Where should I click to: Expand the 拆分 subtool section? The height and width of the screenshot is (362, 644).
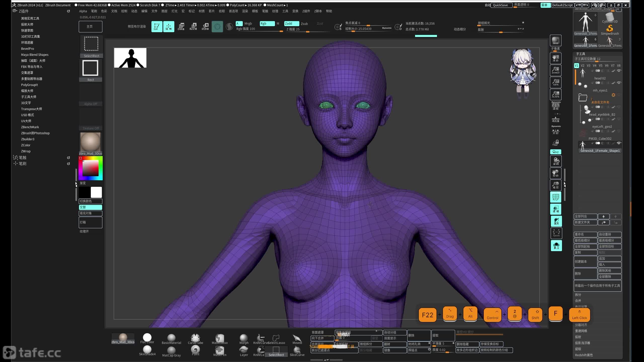tap(578, 295)
